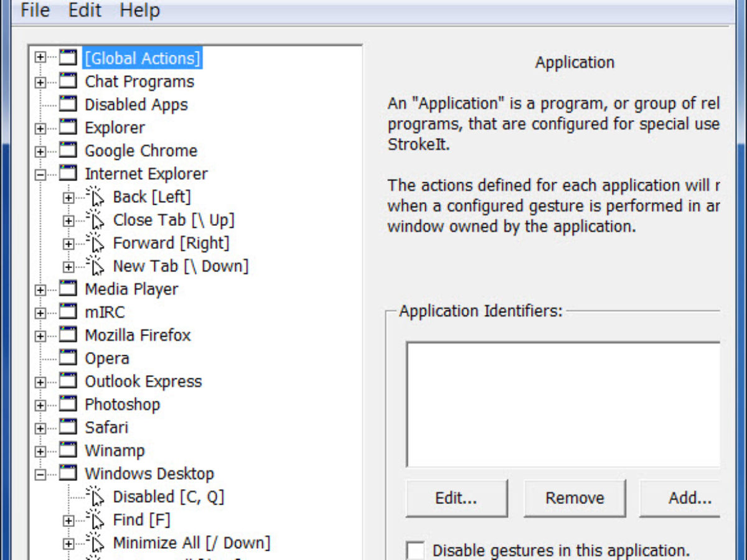747x560 pixels.
Task: Select the Opera tree label
Action: [107, 358]
